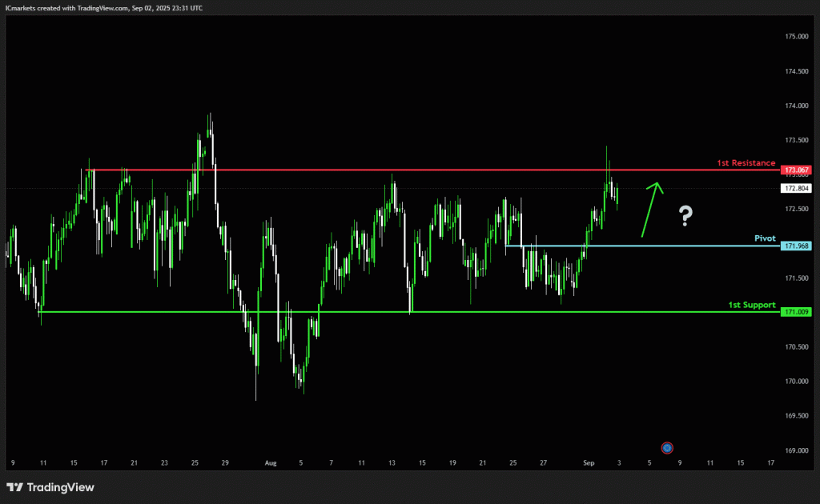This screenshot has width=820, height=504.
Task: Click the 23 date label on time axis
Action: (x=164, y=462)
